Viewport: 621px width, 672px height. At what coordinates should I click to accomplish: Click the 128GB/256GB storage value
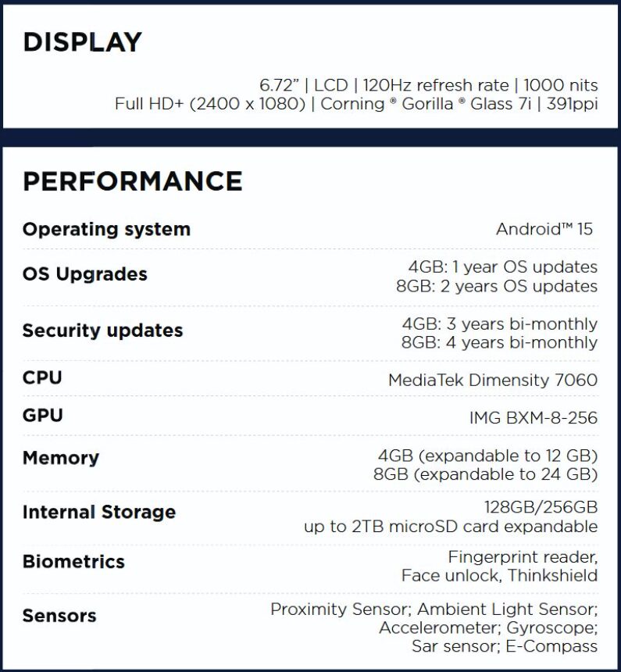tap(541, 507)
